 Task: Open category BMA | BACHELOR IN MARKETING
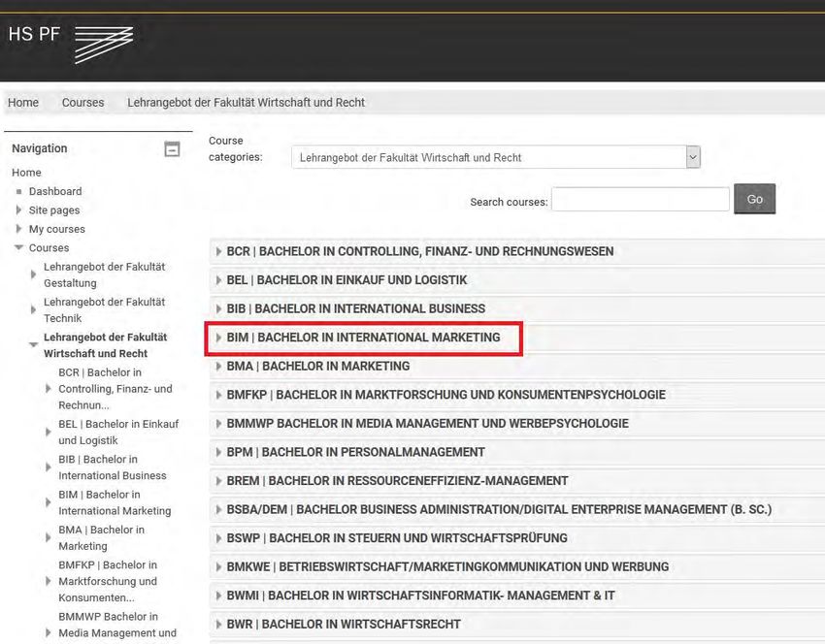[x=317, y=366]
